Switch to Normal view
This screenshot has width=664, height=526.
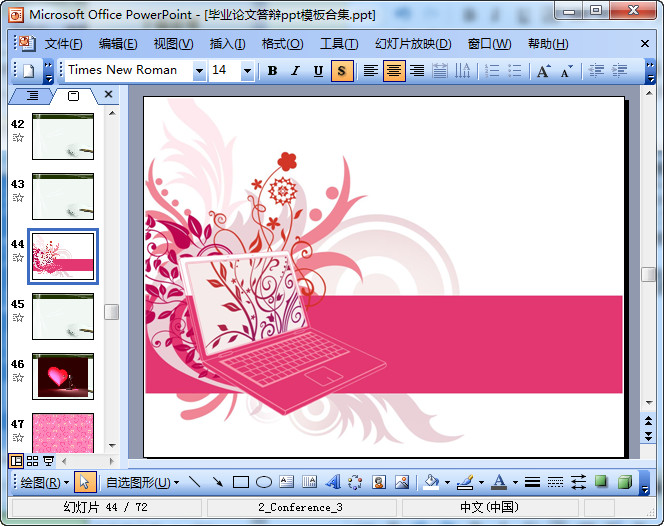[x=16, y=461]
